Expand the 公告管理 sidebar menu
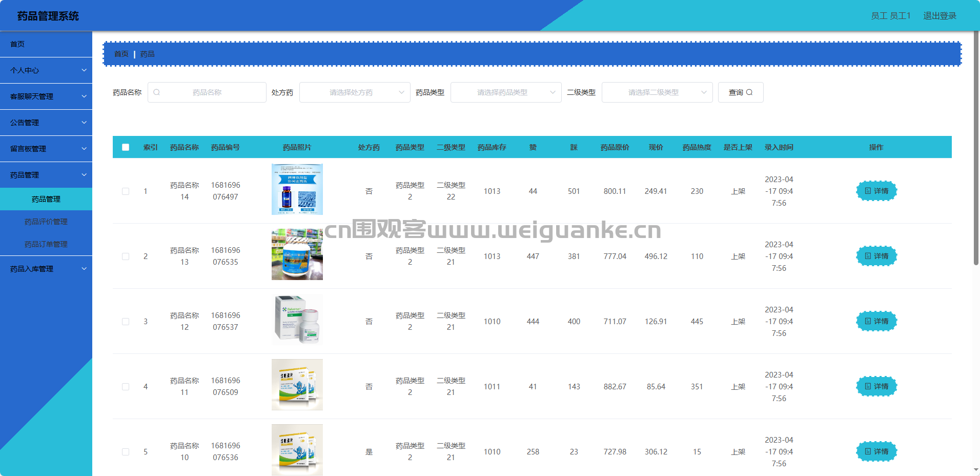The image size is (980, 476). point(46,123)
